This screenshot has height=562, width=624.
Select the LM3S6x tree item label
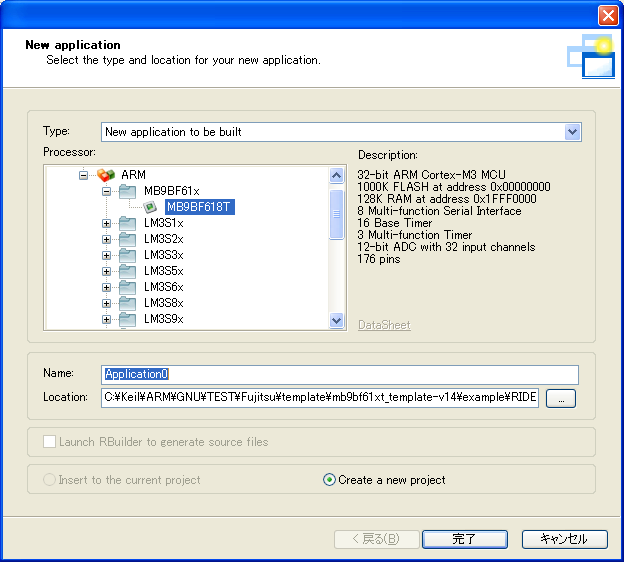[x=164, y=287]
